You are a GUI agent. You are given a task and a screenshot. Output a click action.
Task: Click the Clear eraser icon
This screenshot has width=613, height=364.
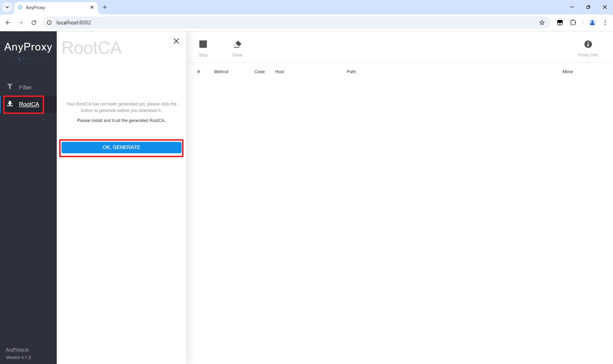(237, 44)
